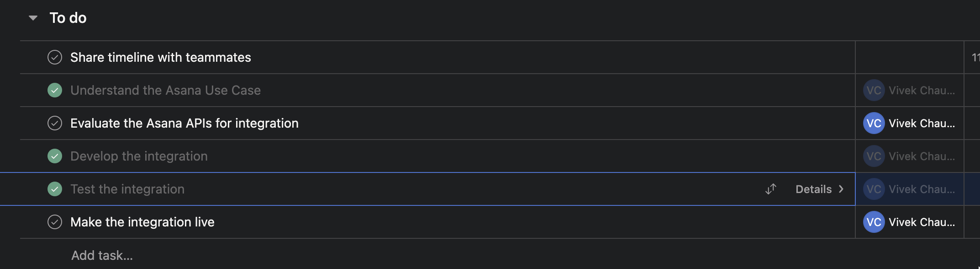
Task: Select the Evaluate the Asana APIs for integration task name
Action: point(184,123)
